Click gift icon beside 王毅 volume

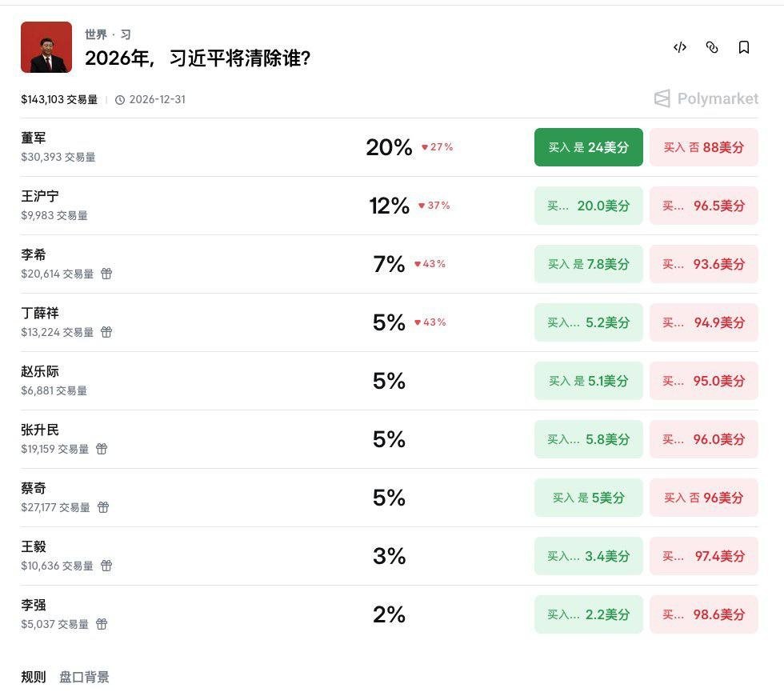pyautogui.click(x=106, y=566)
